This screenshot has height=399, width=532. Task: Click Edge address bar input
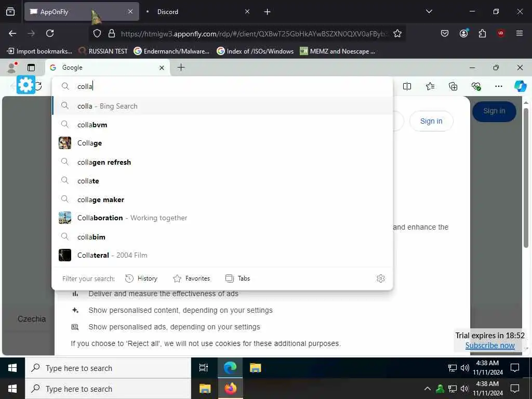[x=222, y=86]
